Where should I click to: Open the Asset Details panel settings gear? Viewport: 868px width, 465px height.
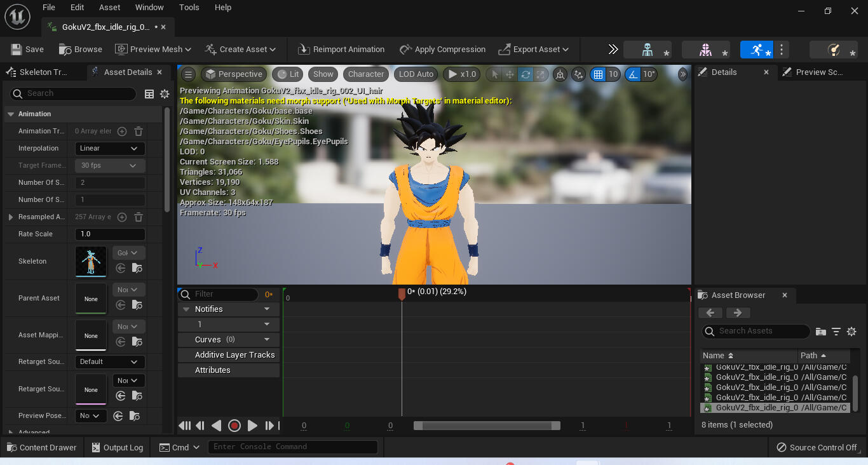pos(165,93)
